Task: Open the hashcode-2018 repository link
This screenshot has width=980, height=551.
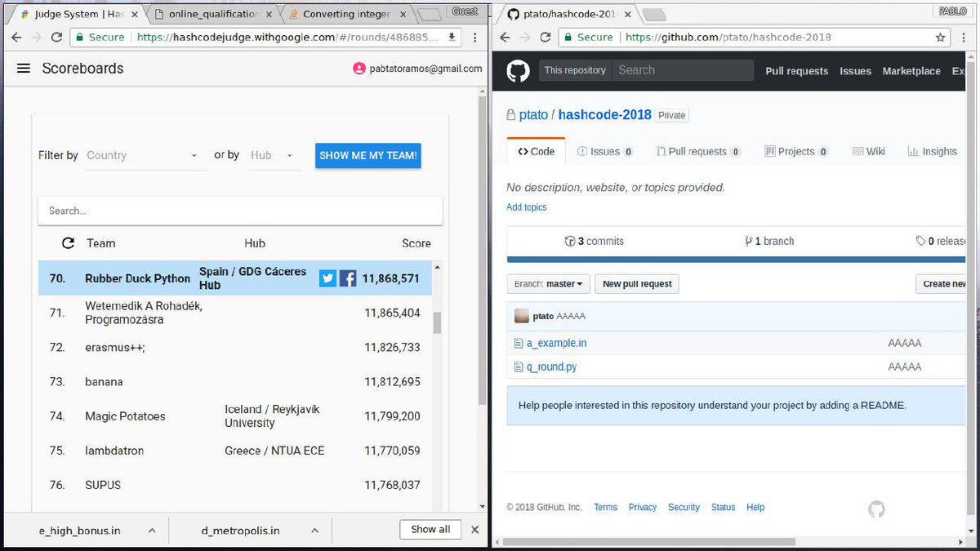Action: (x=605, y=115)
